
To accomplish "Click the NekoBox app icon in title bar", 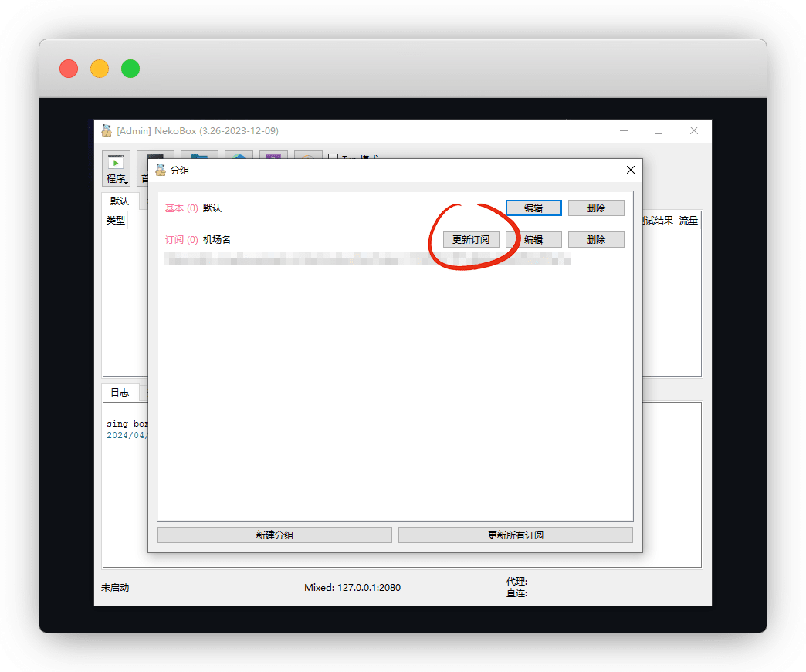I will pos(107,130).
